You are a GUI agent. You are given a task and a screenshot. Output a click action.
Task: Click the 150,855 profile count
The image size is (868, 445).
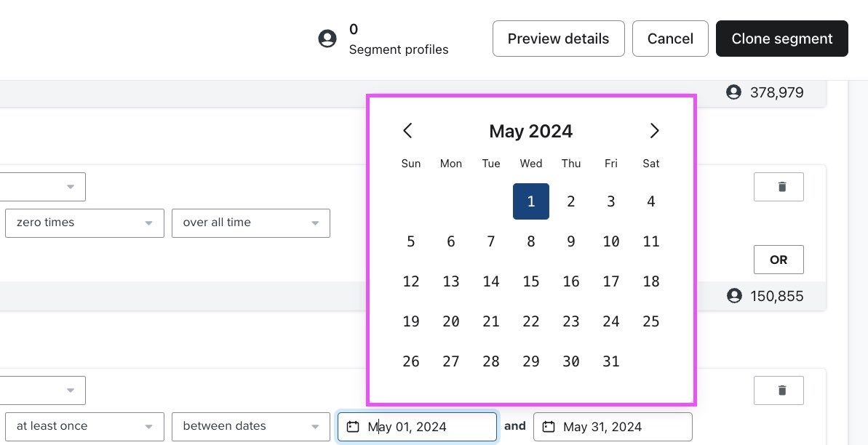click(x=776, y=296)
